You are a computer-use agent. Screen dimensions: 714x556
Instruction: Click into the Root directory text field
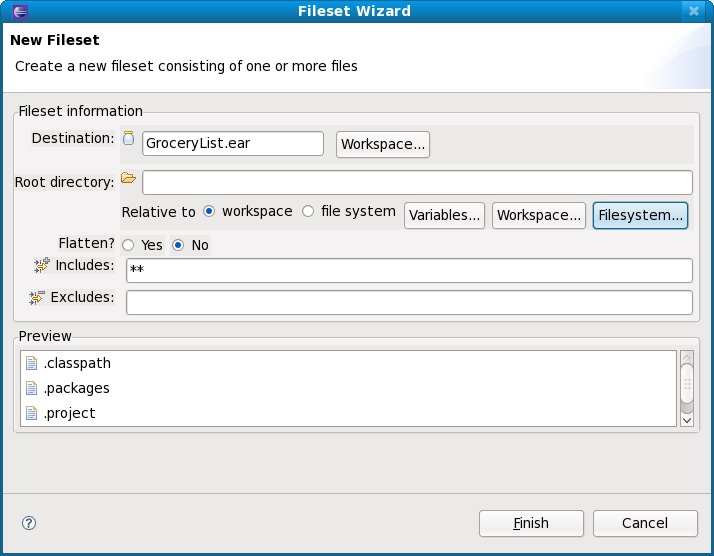coord(417,182)
